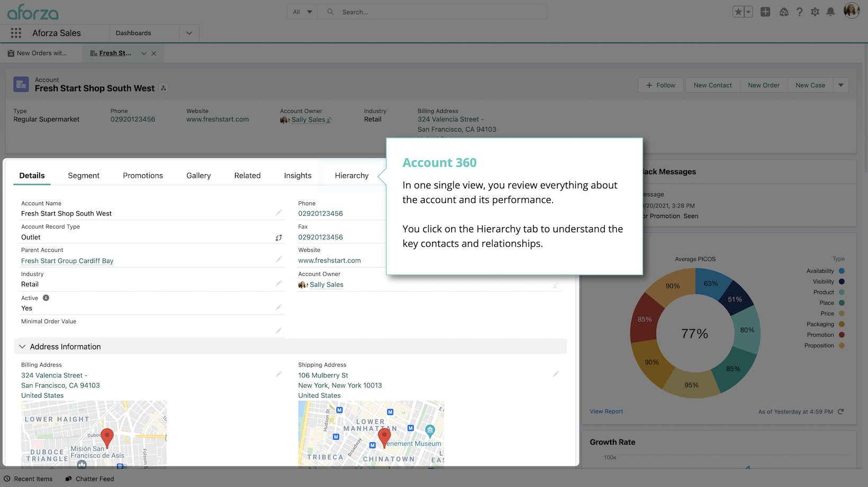The image size is (868, 487).
Task: Show the Related tab
Action: point(247,176)
